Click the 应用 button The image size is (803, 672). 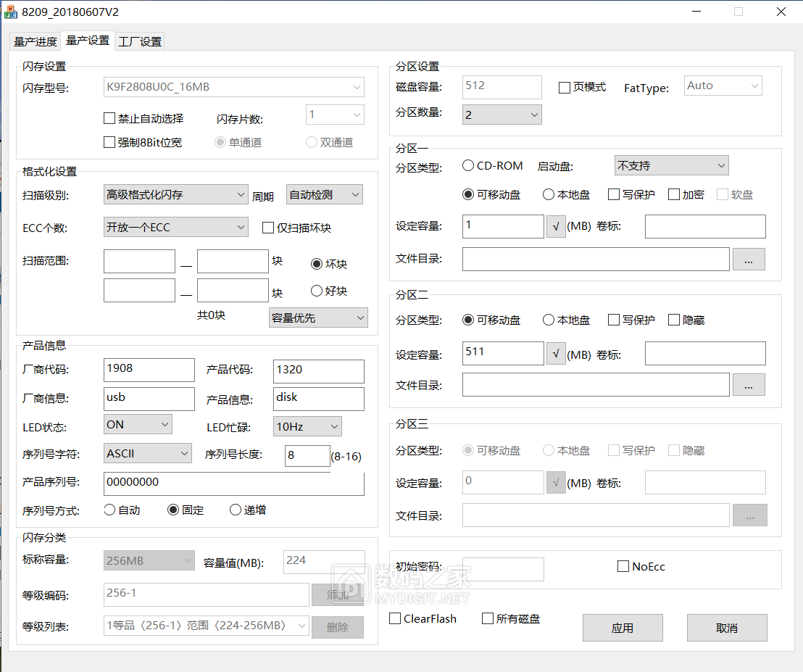point(622,628)
